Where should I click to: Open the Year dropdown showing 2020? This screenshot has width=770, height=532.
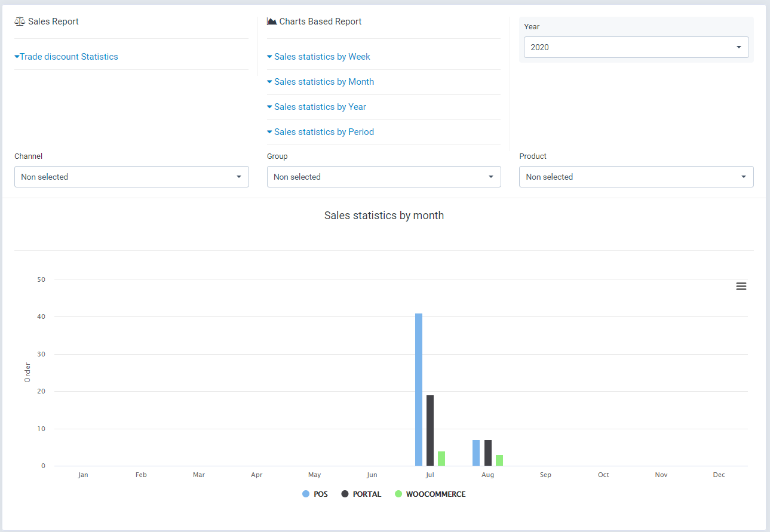click(636, 47)
